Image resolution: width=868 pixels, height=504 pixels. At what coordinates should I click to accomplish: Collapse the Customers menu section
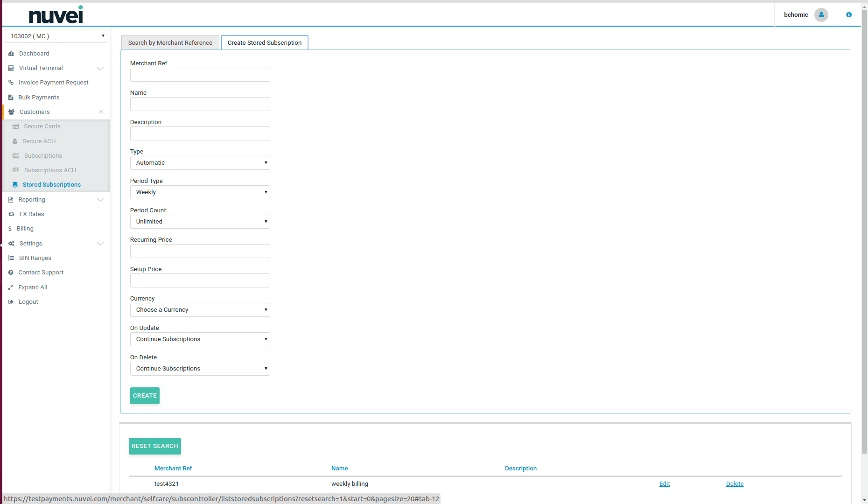coord(101,112)
